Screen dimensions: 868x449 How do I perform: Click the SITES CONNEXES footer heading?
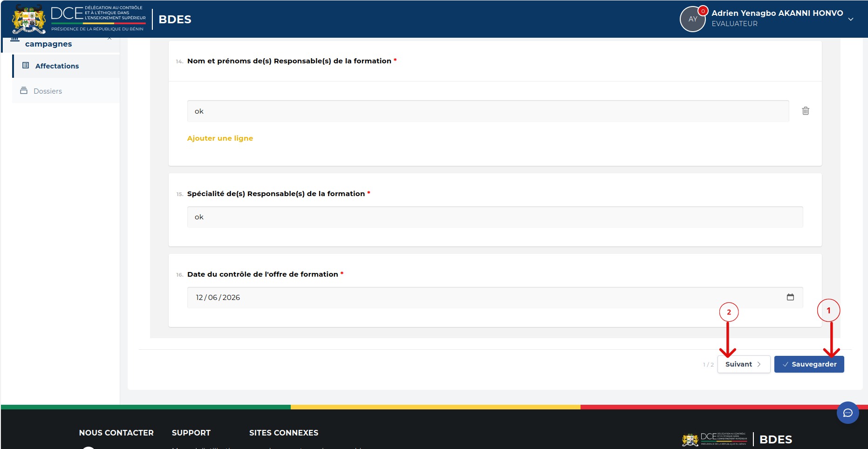click(284, 433)
